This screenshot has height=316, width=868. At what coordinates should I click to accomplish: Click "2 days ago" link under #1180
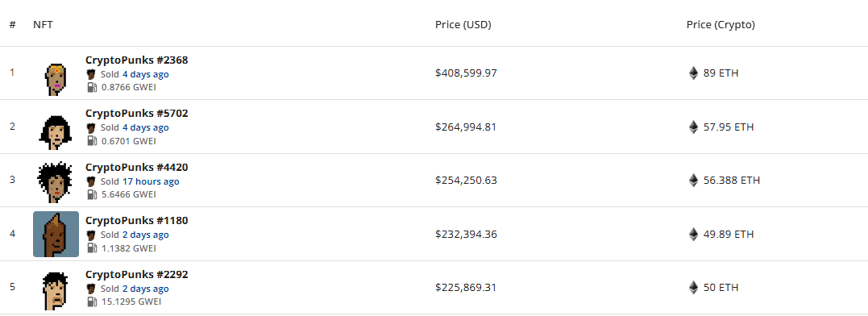(x=146, y=235)
